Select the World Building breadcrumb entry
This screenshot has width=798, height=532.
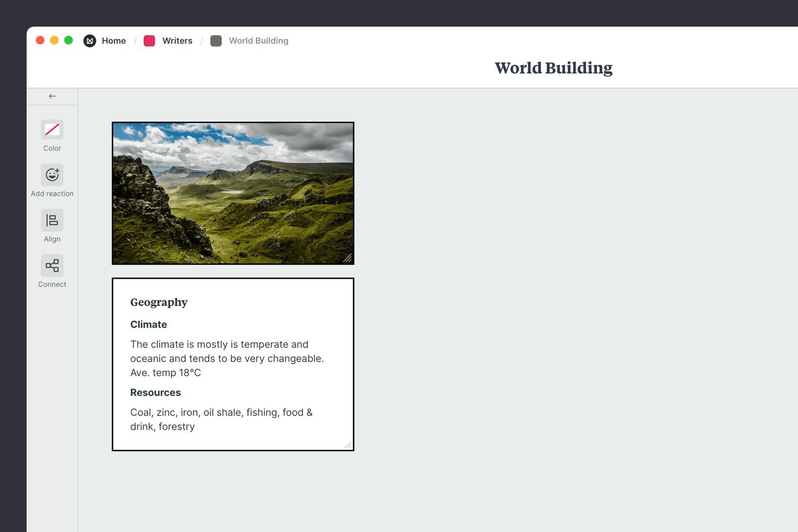click(x=258, y=40)
